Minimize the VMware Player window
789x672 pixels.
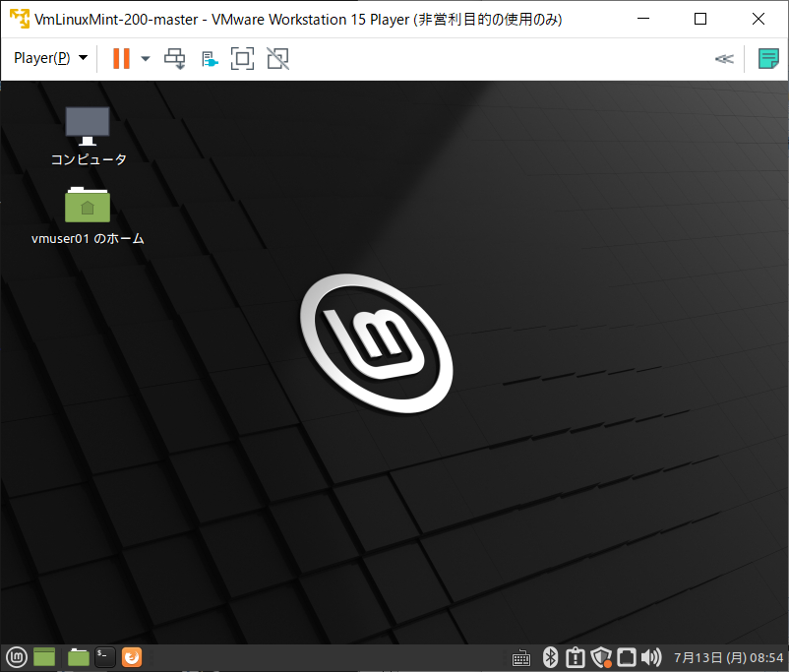coord(643,19)
